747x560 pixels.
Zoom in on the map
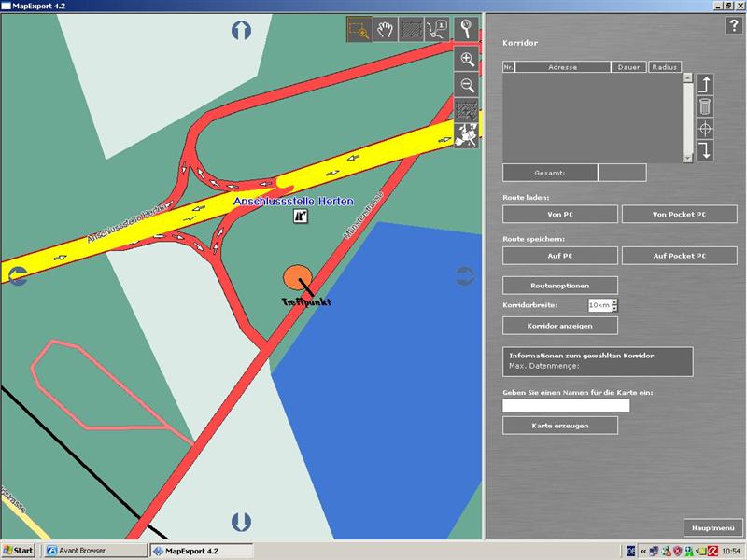[467, 60]
